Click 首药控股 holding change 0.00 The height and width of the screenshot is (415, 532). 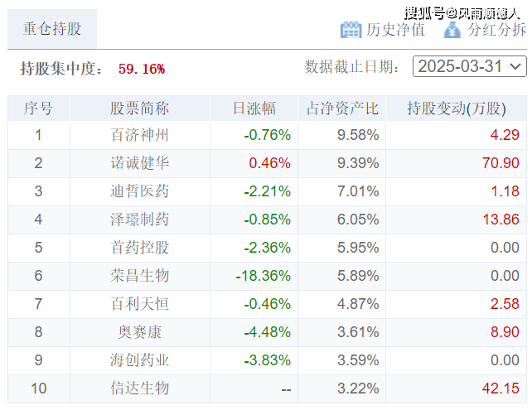(x=505, y=248)
